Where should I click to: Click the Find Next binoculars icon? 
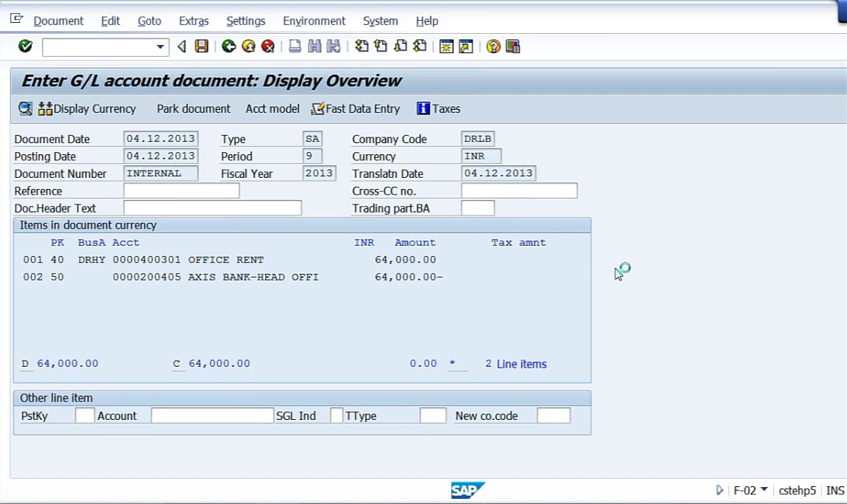coord(334,46)
